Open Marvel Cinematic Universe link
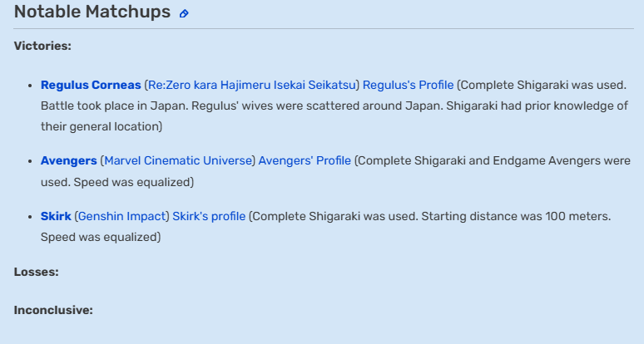 tap(178, 160)
